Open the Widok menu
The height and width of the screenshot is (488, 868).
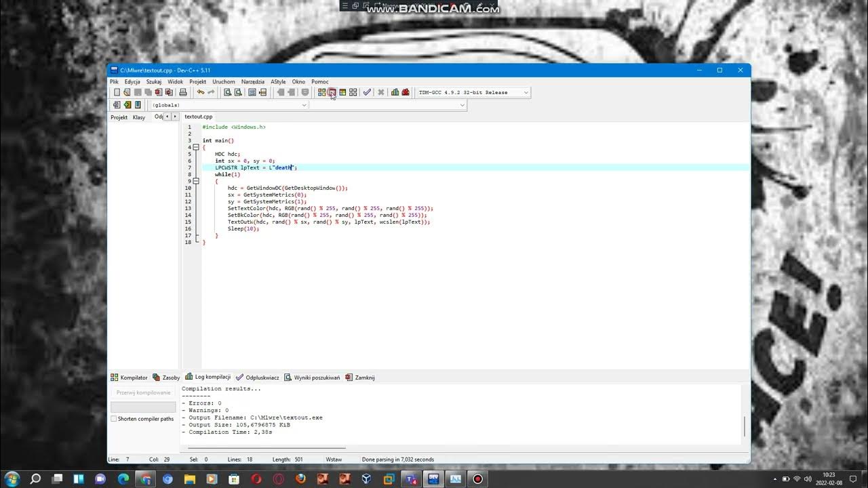(175, 81)
